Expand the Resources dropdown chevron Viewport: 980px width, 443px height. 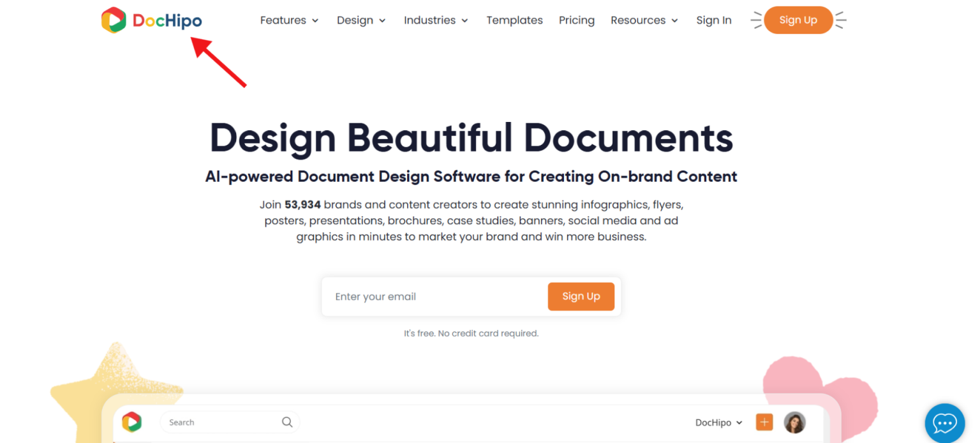click(x=674, y=20)
